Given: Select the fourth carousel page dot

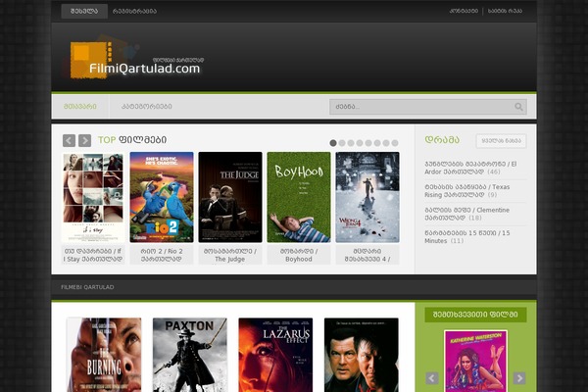Looking at the screenshot, I should click(360, 143).
